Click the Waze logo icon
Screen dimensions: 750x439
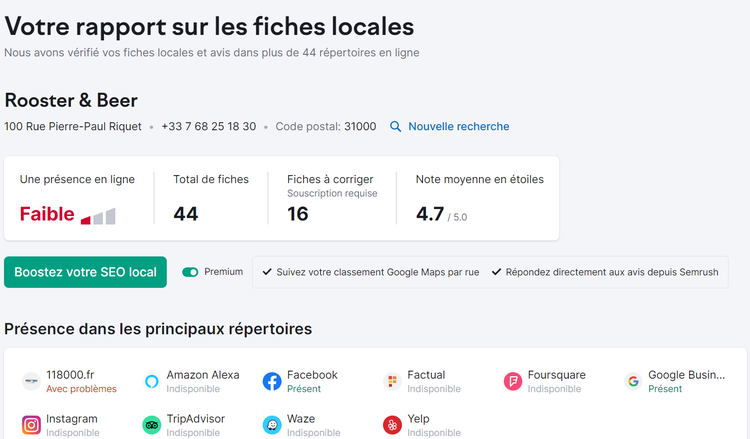[x=272, y=425]
